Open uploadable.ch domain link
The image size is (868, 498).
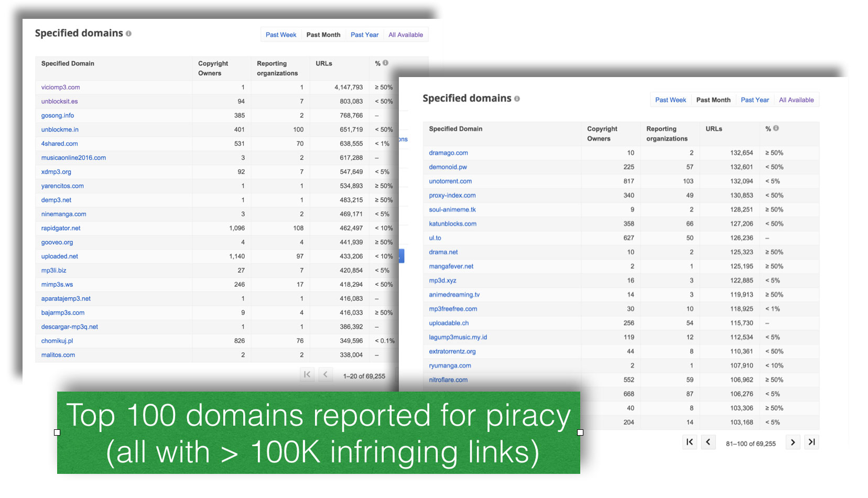(x=449, y=323)
